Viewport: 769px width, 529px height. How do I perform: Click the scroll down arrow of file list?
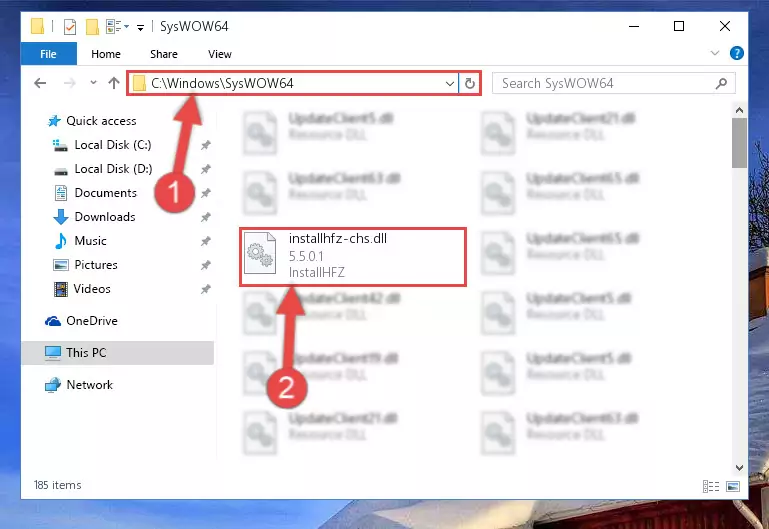(739, 468)
